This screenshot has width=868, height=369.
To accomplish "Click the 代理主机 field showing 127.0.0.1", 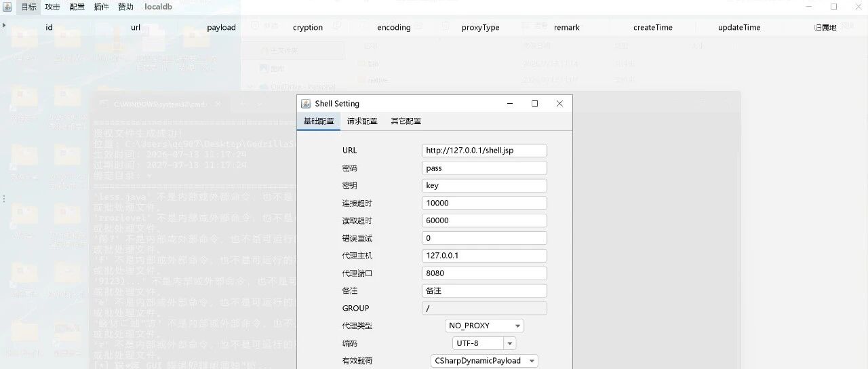I will [x=484, y=256].
